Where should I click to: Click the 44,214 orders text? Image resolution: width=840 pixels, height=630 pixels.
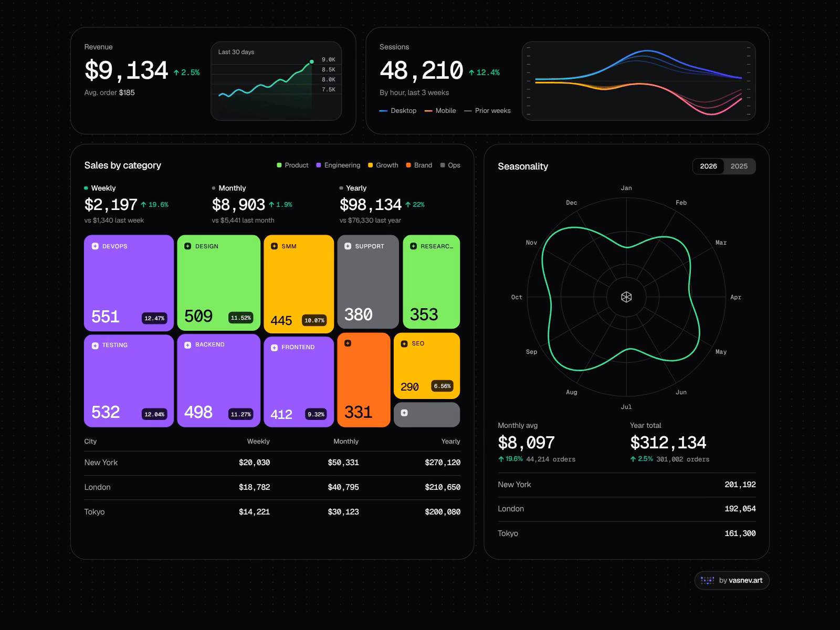point(551,459)
